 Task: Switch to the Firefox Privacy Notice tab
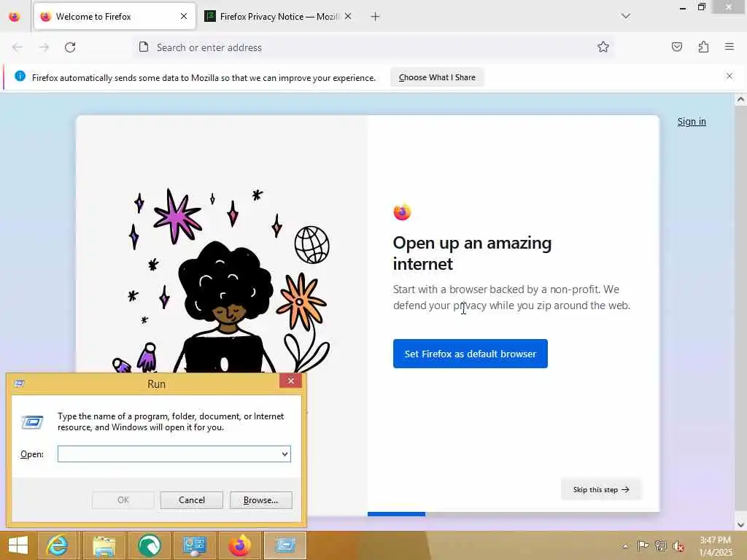(x=279, y=17)
